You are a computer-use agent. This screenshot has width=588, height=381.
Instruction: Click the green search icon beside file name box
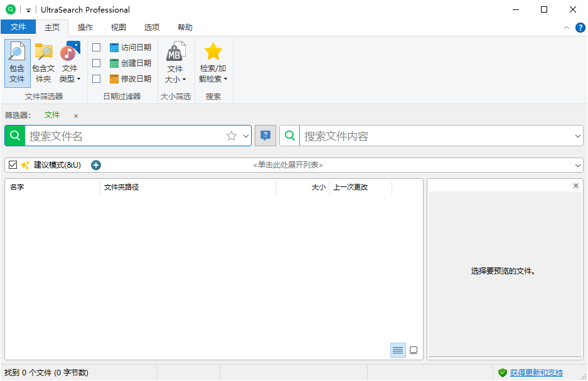tap(13, 135)
